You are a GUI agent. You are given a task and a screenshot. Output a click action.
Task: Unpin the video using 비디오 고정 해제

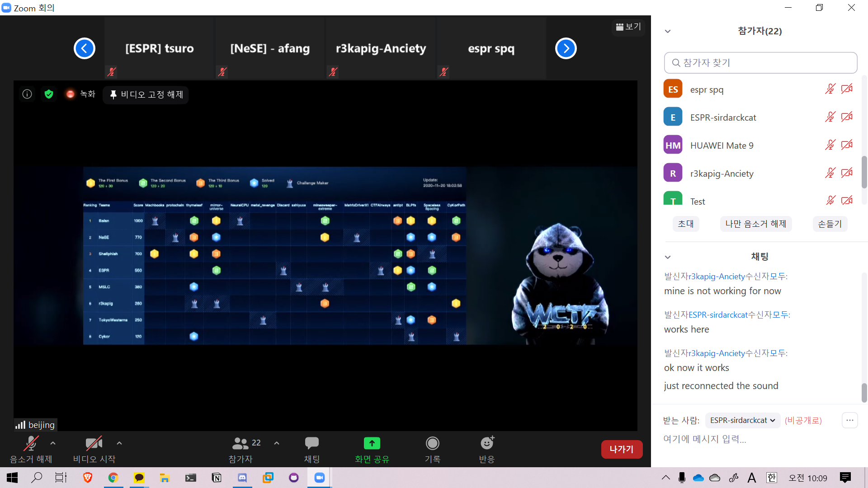(146, 94)
